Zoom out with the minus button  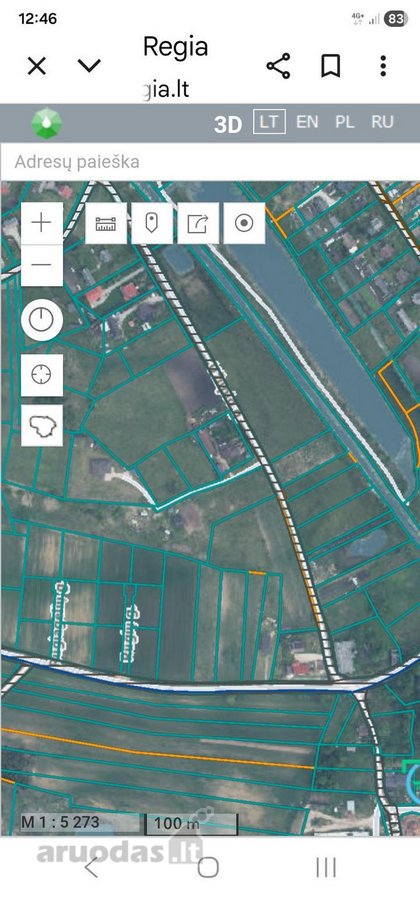pos(41,265)
